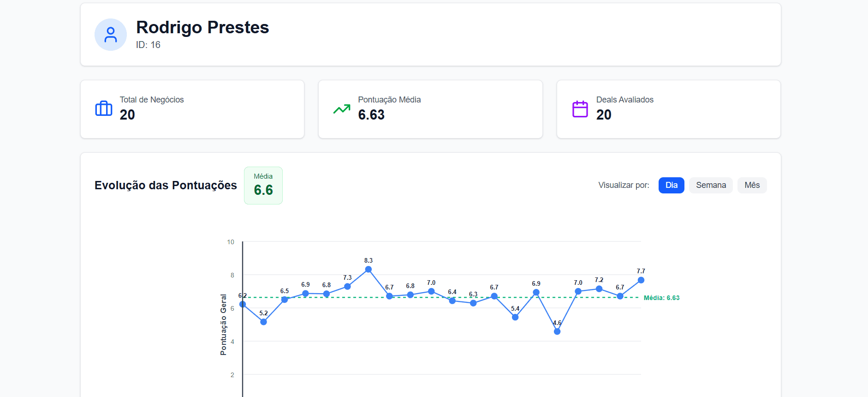Click the Média: 6.63 line label
The width and height of the screenshot is (868, 397).
[661, 298]
